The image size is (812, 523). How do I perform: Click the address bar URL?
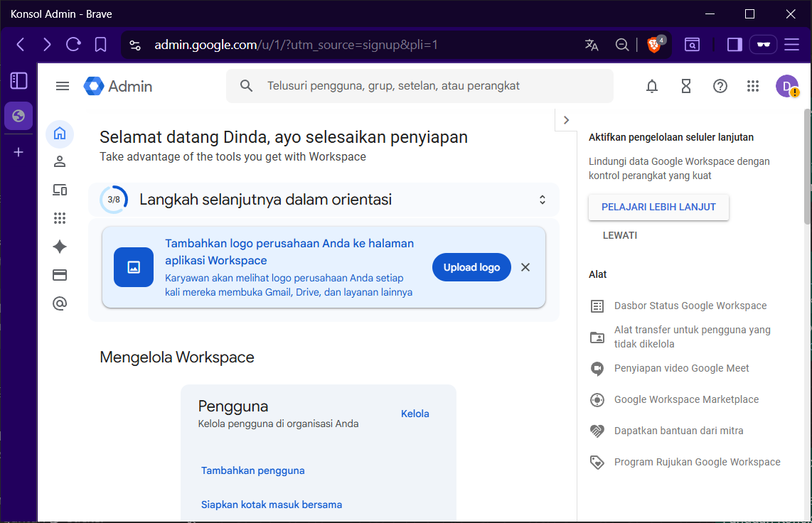[x=296, y=45]
